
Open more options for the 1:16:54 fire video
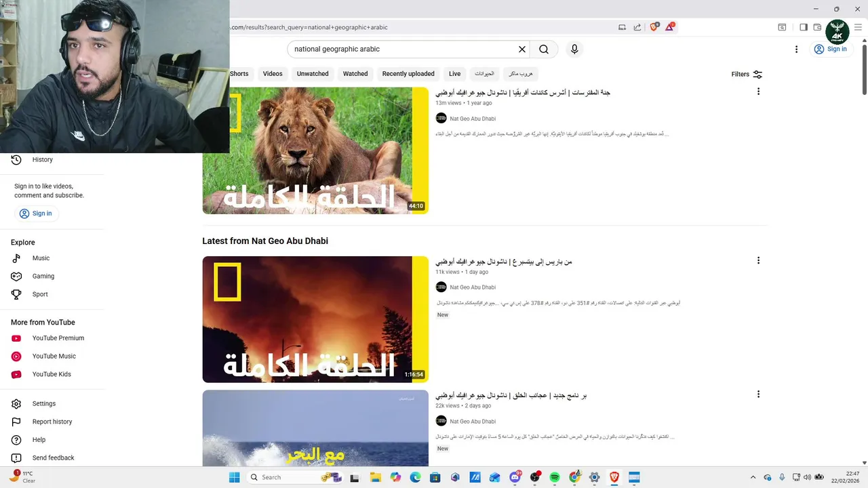[758, 260]
